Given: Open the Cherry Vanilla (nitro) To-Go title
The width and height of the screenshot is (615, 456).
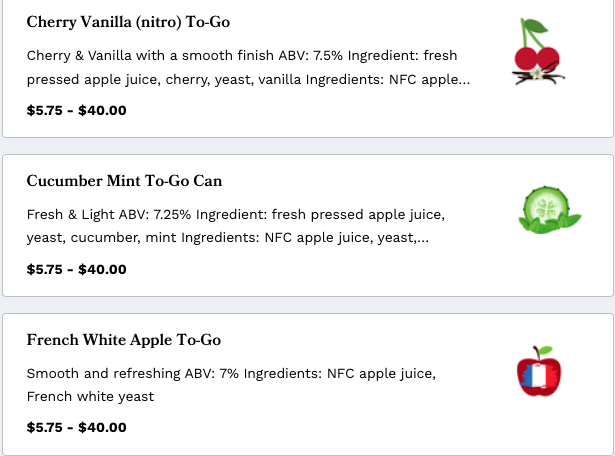Looking at the screenshot, I should point(128,22).
